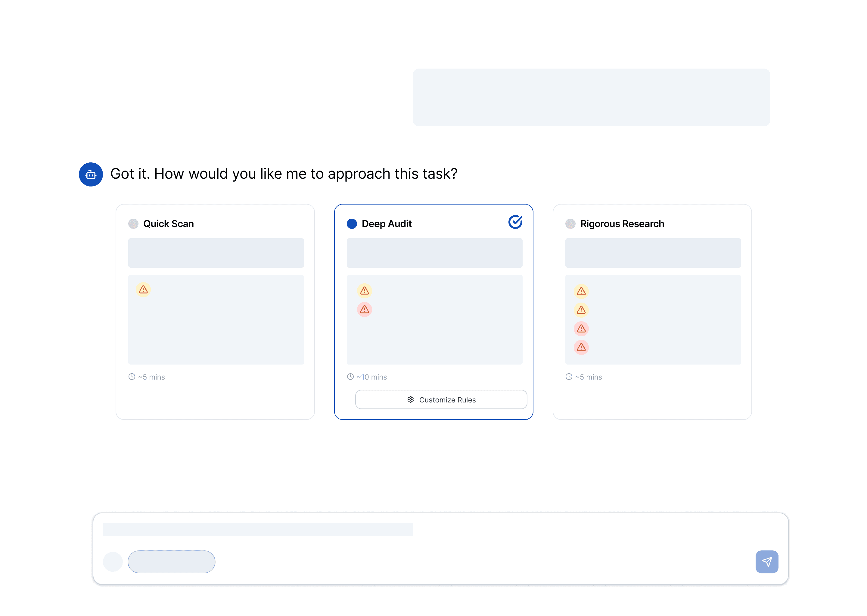The width and height of the screenshot is (867, 616).
Task: Click the yellow warning icon in Deep Audit
Action: (x=365, y=291)
